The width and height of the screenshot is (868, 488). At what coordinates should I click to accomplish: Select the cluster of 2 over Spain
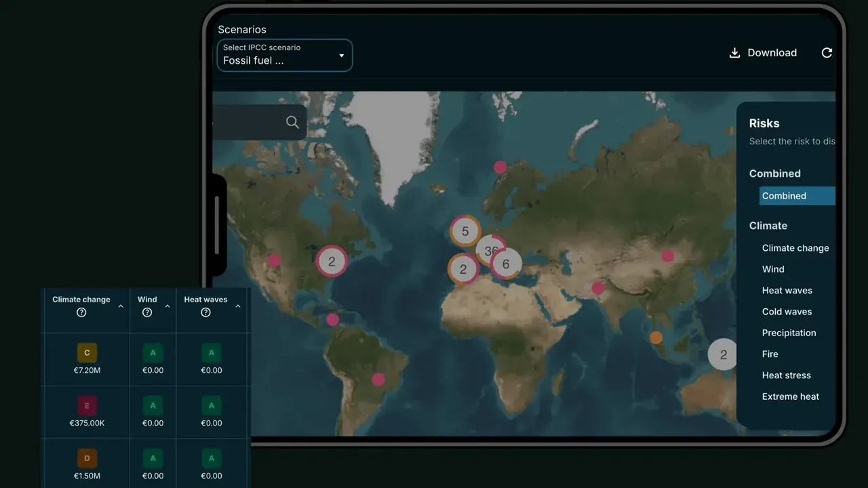click(463, 269)
